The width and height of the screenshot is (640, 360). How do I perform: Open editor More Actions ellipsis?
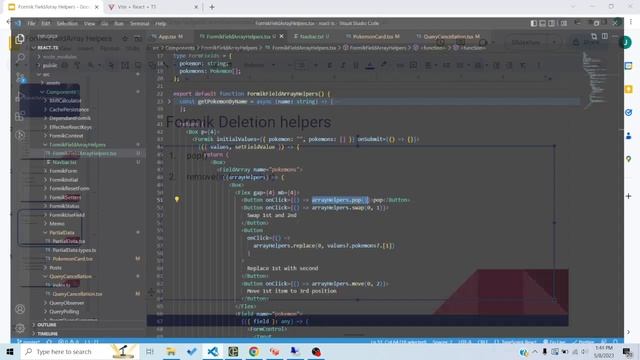pos(615,36)
